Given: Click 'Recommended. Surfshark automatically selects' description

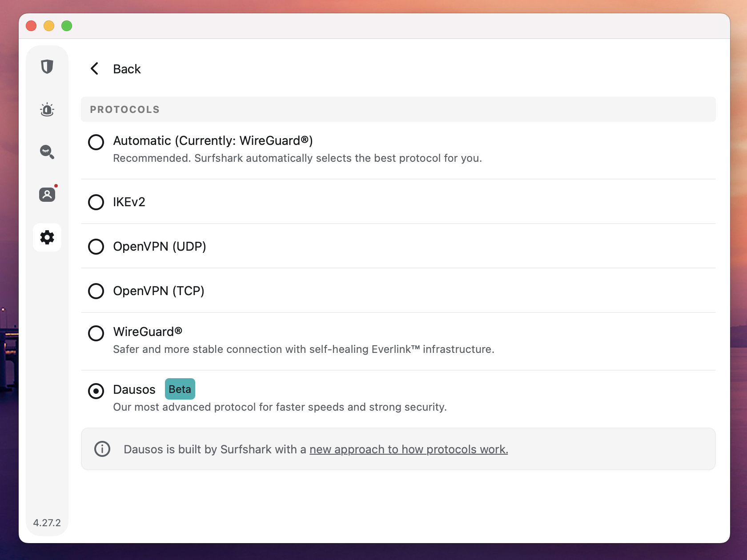Looking at the screenshot, I should pyautogui.click(x=297, y=158).
